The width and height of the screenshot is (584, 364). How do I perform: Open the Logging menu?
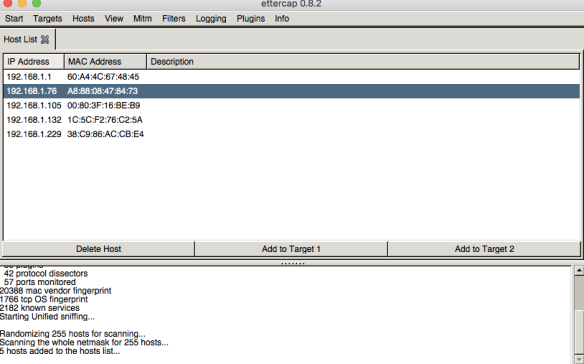coord(211,19)
